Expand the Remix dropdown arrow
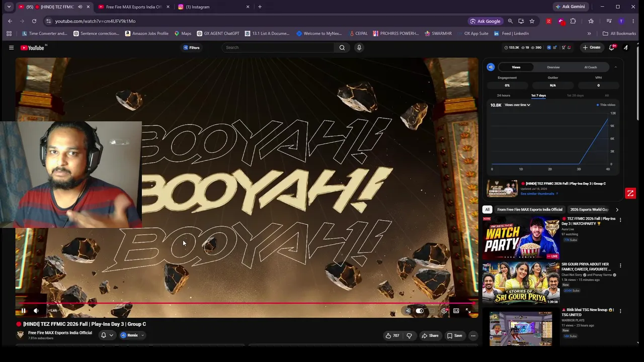644x362 pixels. [x=142, y=335]
